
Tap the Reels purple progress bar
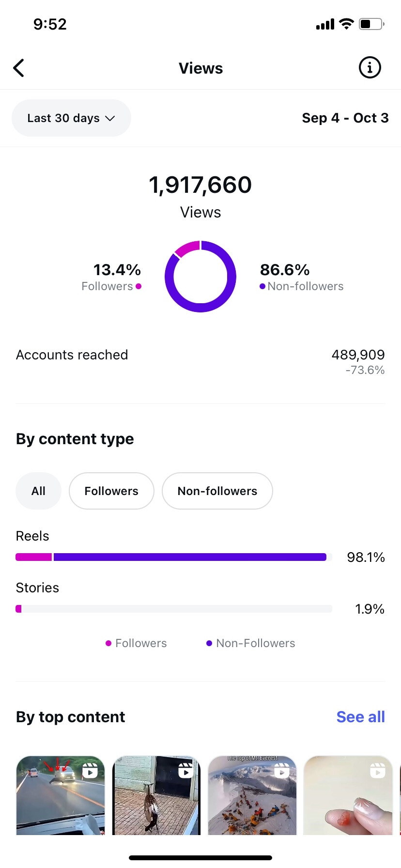(190, 557)
